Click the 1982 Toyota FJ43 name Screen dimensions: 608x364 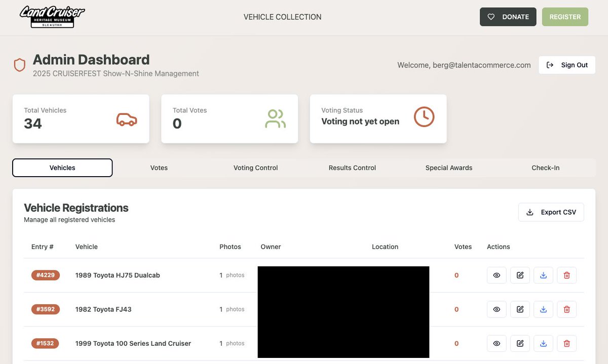tap(103, 309)
